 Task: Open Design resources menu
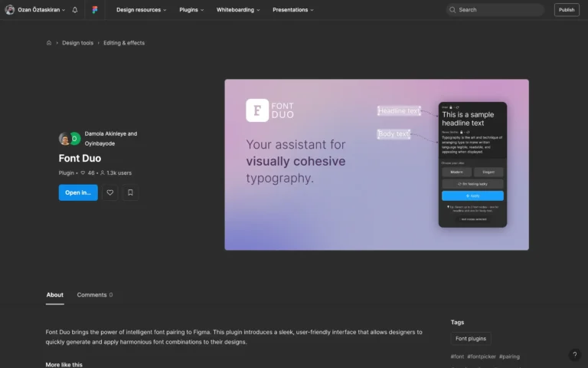tap(141, 10)
